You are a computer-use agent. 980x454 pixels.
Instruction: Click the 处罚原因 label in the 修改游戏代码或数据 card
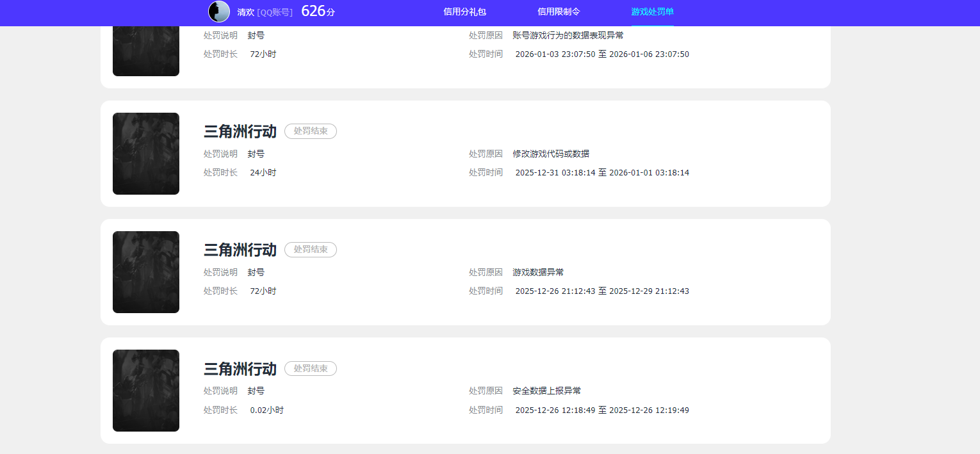click(x=486, y=154)
